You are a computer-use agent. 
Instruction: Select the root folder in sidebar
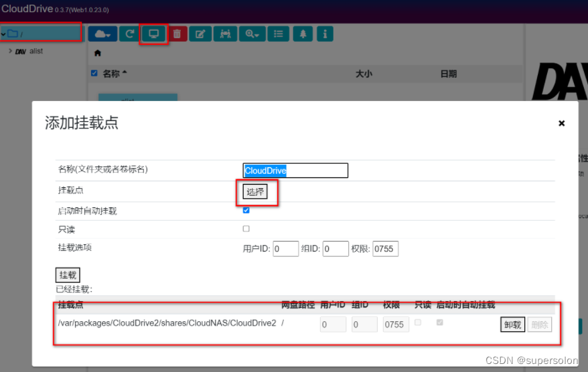click(40, 33)
